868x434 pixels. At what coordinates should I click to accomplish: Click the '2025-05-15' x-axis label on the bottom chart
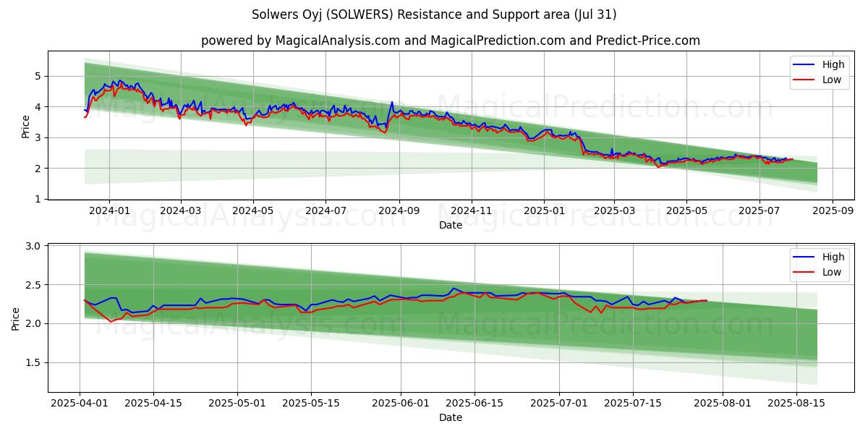coord(310,404)
